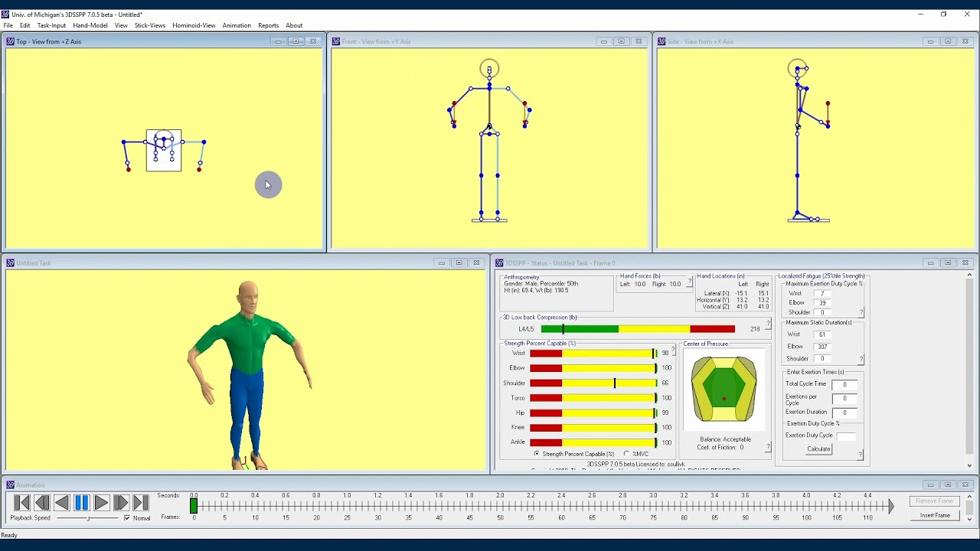
Task: Open the Stick-Views menu
Action: (150, 25)
